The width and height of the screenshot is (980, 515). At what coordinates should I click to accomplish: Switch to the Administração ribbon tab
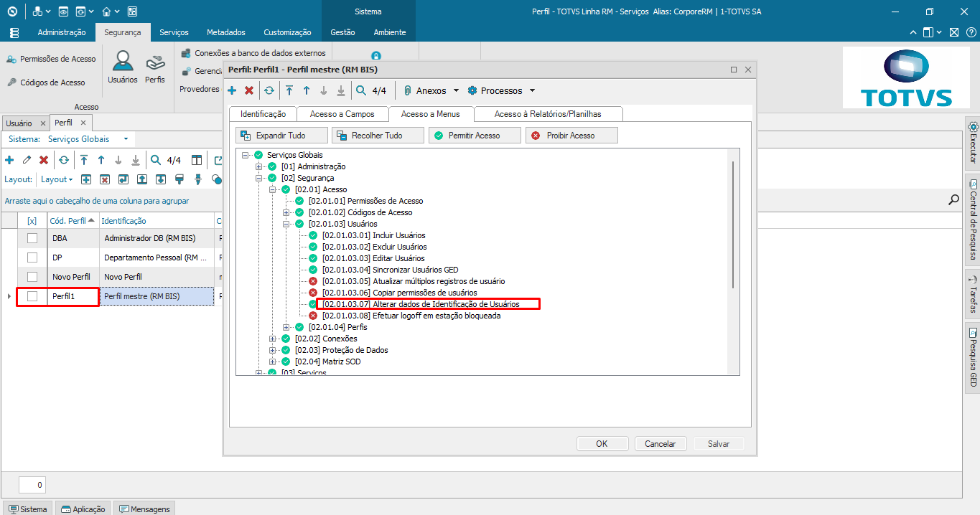click(x=62, y=32)
